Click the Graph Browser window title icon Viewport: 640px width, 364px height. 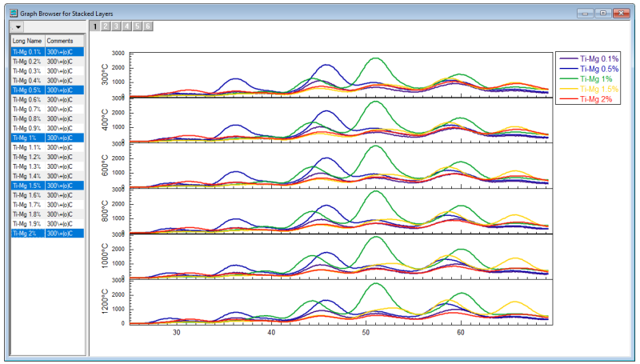[12, 13]
